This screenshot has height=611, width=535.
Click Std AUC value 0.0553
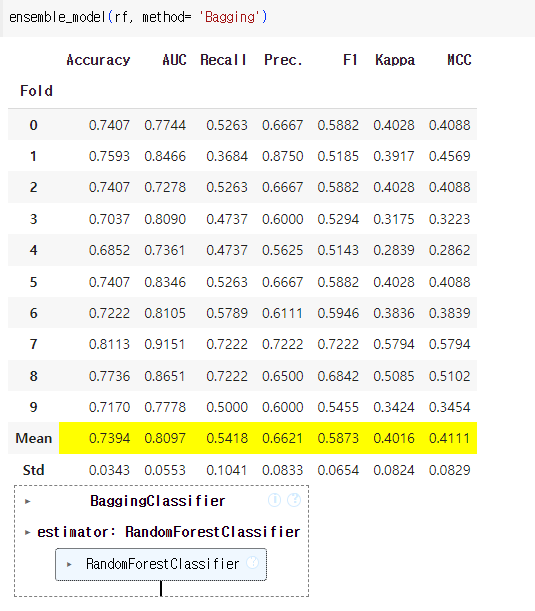point(165,470)
